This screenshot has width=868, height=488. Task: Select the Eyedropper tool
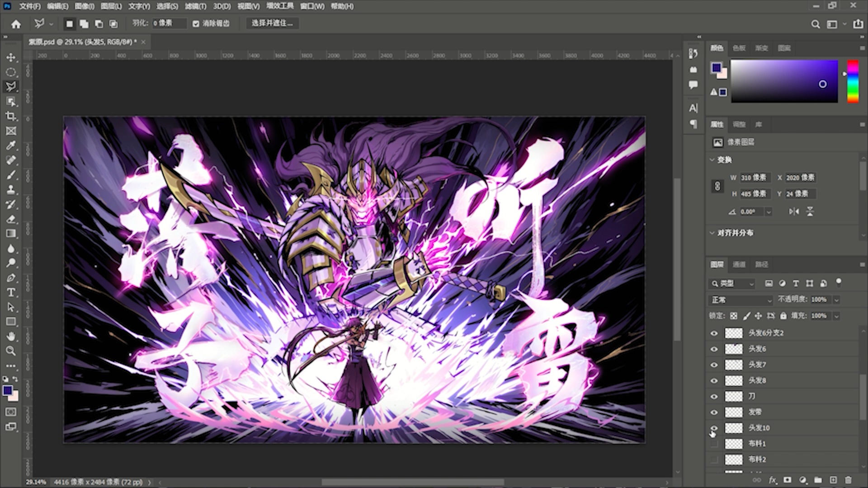pos(11,145)
